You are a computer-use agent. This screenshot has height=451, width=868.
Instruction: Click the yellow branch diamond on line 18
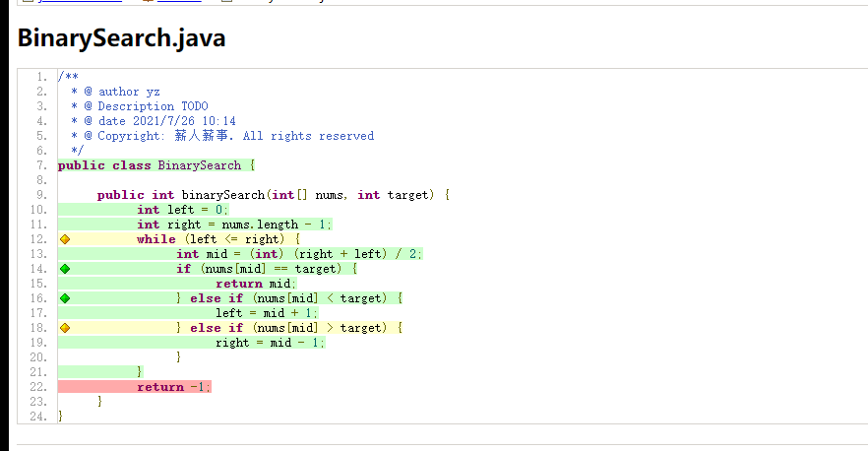tap(65, 328)
